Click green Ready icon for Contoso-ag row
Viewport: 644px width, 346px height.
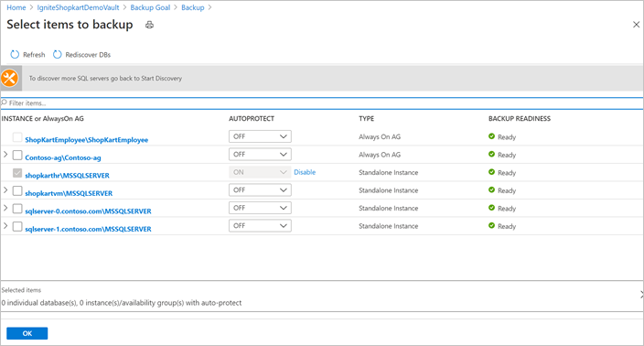(491, 154)
